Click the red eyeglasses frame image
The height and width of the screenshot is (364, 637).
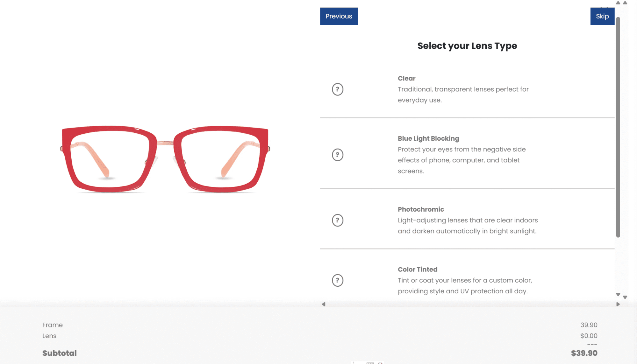coord(165,159)
